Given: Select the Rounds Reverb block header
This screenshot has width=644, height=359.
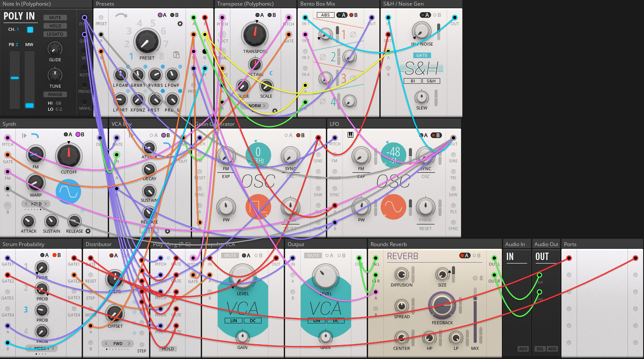Looking at the screenshot, I should (435, 244).
